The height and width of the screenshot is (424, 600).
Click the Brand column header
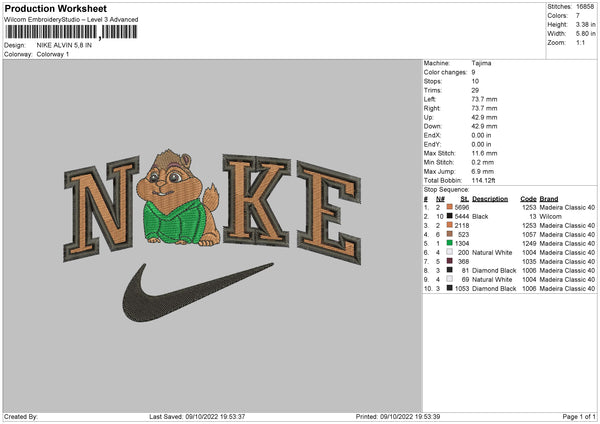[x=549, y=199]
